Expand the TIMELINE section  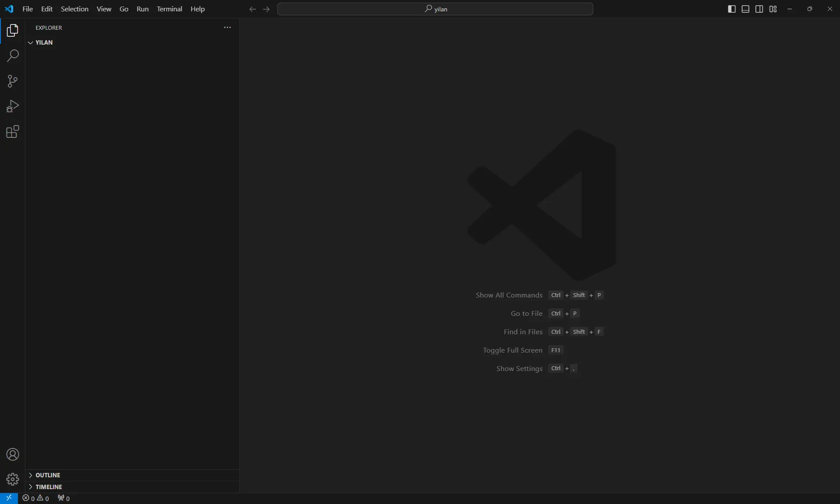click(x=132, y=487)
